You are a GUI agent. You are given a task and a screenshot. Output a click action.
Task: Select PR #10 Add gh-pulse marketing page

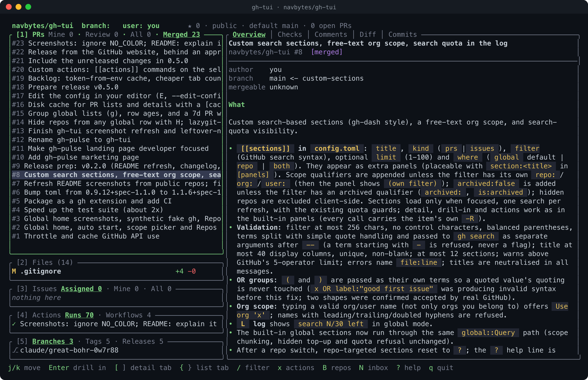116,157
